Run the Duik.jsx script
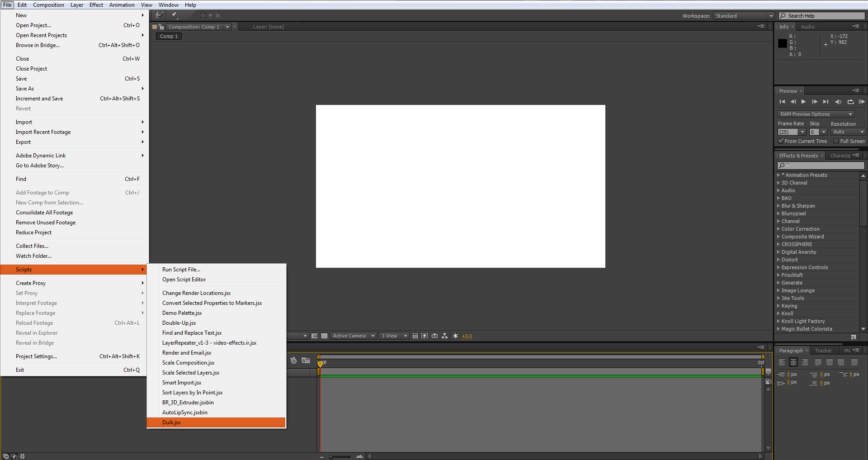The width and height of the screenshot is (868, 460). coord(217,422)
